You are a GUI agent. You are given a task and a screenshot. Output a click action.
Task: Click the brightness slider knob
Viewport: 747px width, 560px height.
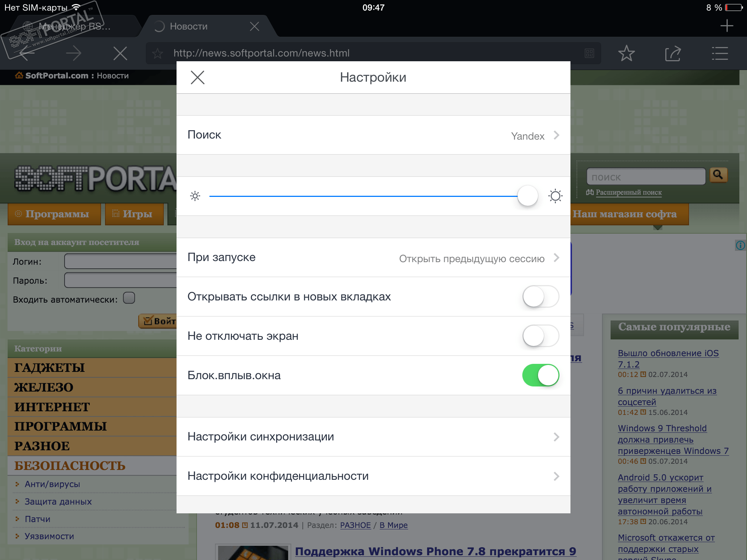(x=527, y=196)
